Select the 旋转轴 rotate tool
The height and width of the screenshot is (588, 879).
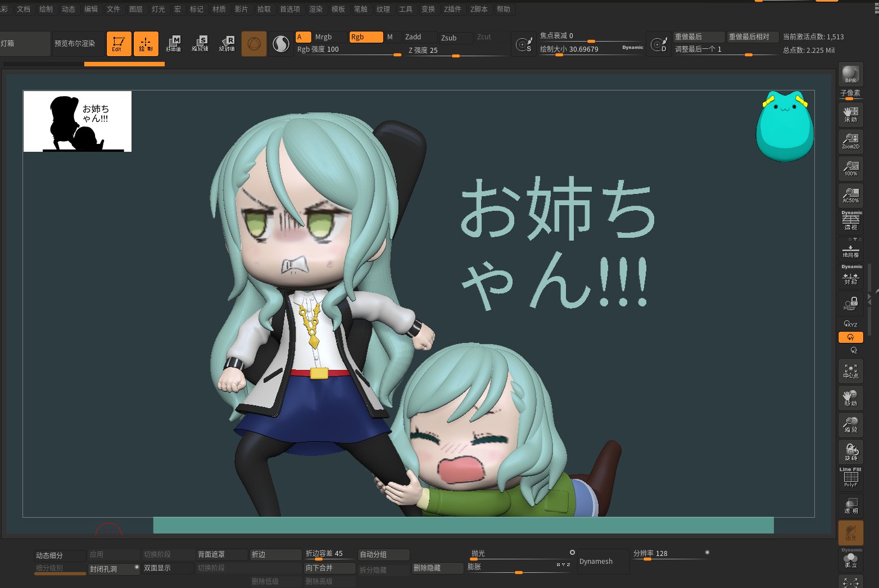[227, 44]
